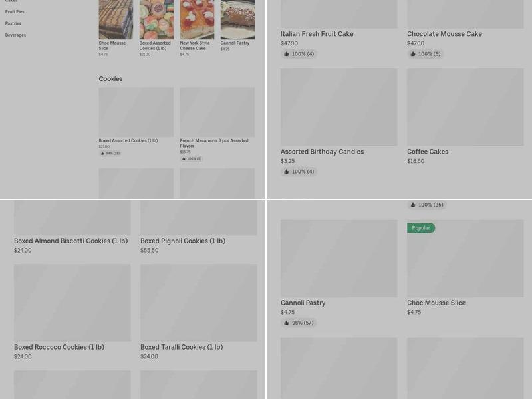Open New York Style Cheese Cake photo

pyautogui.click(x=197, y=19)
